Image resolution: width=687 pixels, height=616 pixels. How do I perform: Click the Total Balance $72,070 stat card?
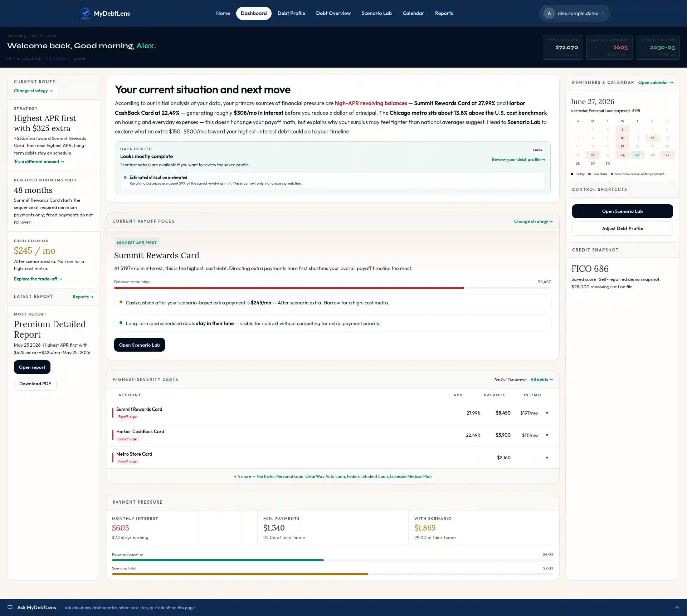[563, 47]
